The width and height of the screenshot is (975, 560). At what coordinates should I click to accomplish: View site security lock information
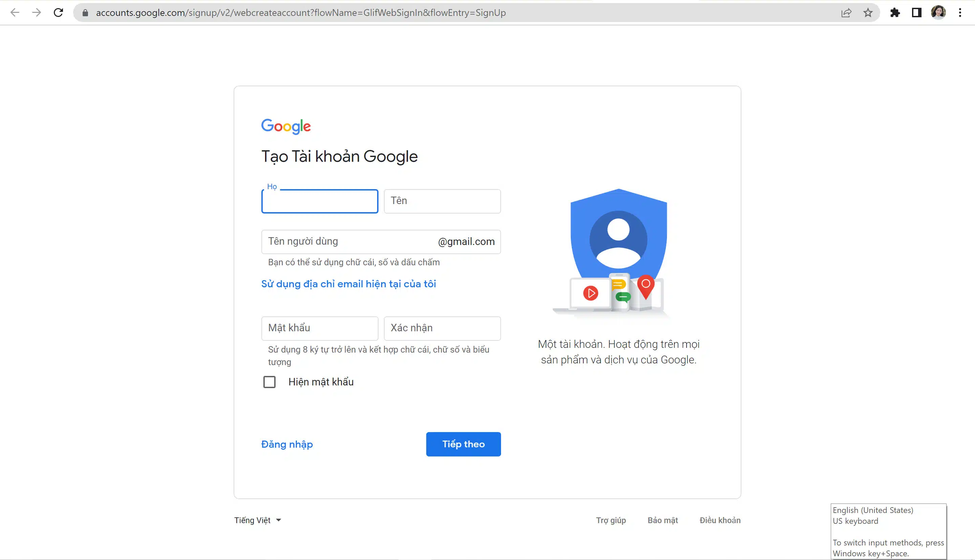tap(85, 13)
